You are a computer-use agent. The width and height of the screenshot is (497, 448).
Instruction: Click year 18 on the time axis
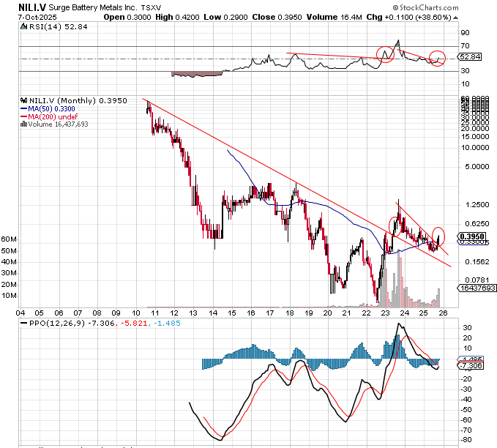tap(289, 313)
